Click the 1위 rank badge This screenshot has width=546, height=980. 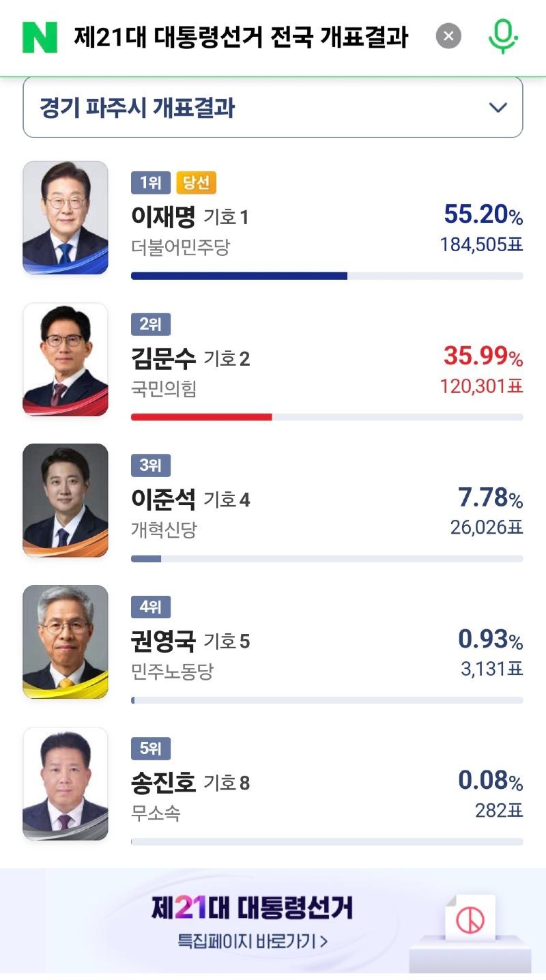tap(149, 182)
